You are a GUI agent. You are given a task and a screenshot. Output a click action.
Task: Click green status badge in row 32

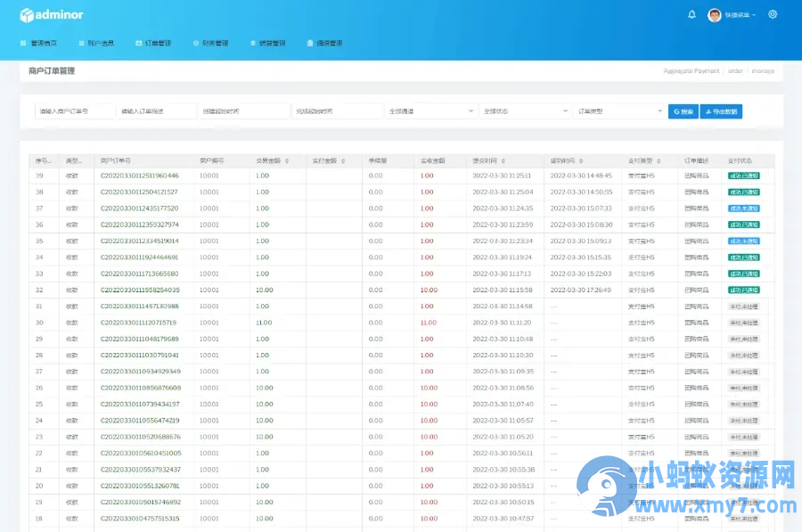click(744, 290)
